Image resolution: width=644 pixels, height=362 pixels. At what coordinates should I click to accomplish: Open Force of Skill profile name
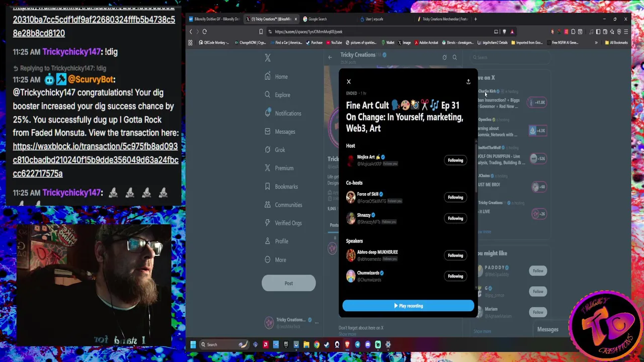tap(368, 194)
